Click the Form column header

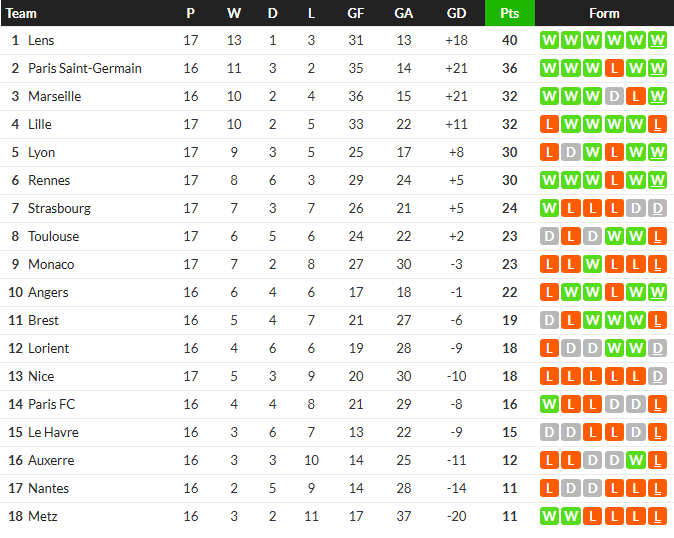(x=604, y=13)
